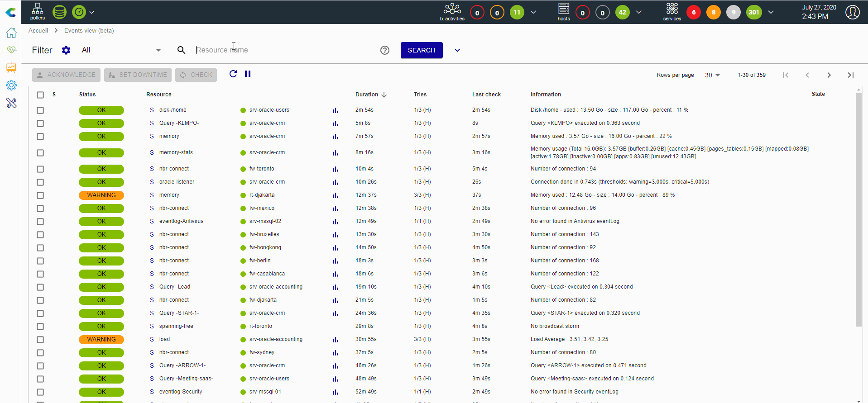Open the filter settings gear icon
The width and height of the screenshot is (868, 403).
pyautogui.click(x=66, y=50)
